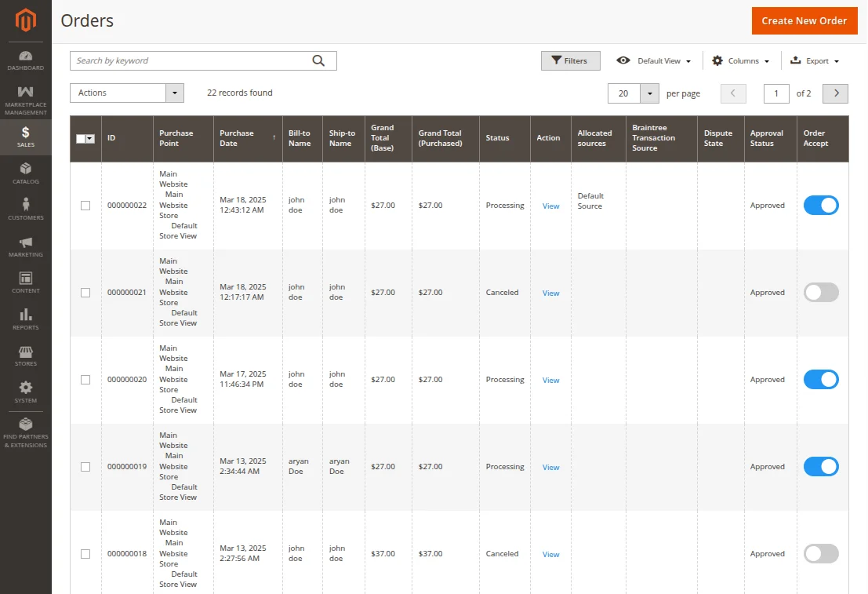Screen dimensions: 868x594
Task: Enable Order Accept for order 000000021
Action: click(x=821, y=292)
